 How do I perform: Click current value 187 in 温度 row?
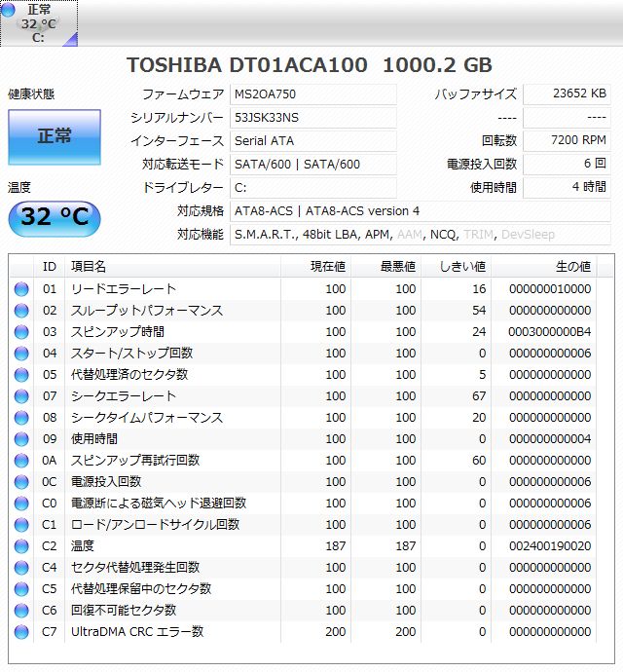point(336,546)
